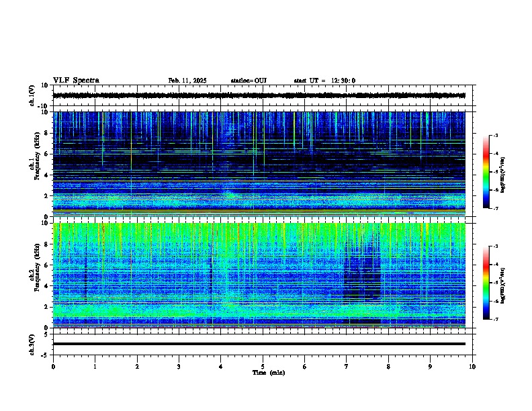Click the ch.1 colorbar "log(PSD)" label

coord(503,175)
